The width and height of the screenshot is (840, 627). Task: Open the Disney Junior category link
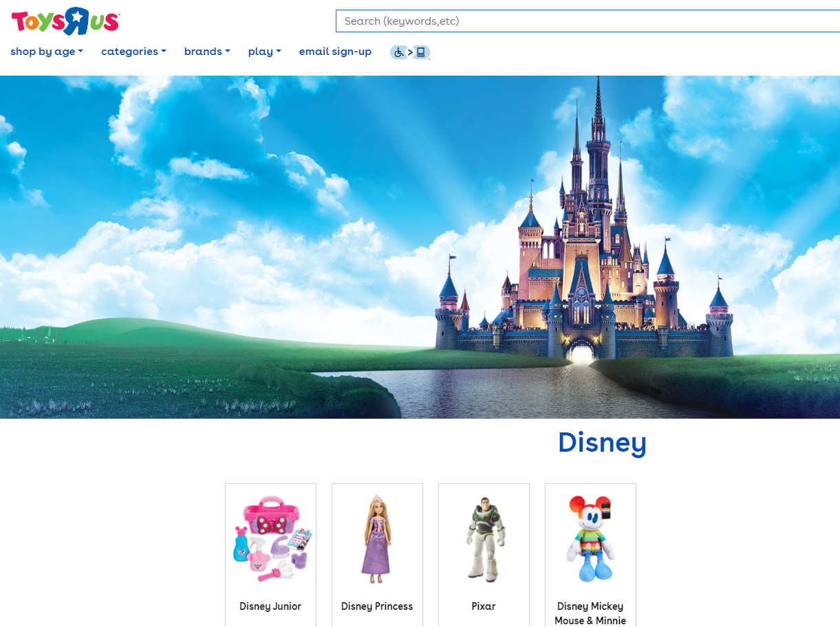pyautogui.click(x=270, y=606)
